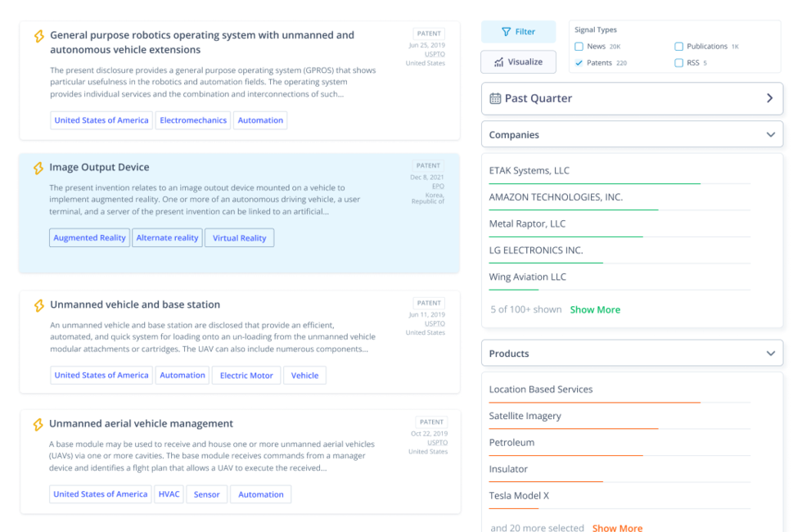Open the Visualize view

point(518,62)
